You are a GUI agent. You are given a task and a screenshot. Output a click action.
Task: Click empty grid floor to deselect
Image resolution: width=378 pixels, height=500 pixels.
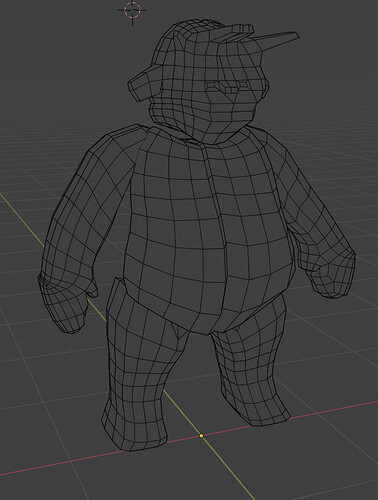point(317,467)
